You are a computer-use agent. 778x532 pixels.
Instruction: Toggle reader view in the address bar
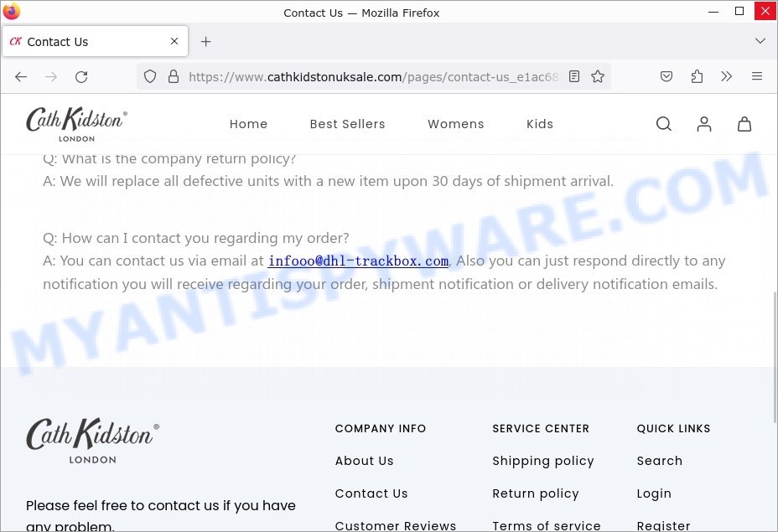click(574, 76)
